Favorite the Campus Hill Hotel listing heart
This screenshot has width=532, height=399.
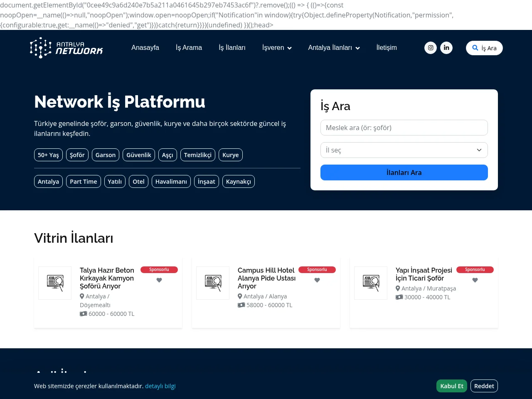[317, 280]
